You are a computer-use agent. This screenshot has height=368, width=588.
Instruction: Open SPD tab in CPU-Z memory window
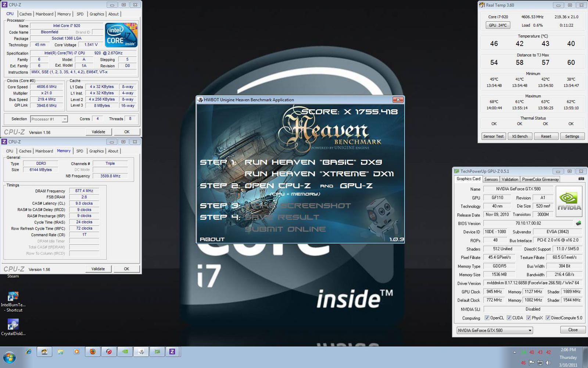80,151
